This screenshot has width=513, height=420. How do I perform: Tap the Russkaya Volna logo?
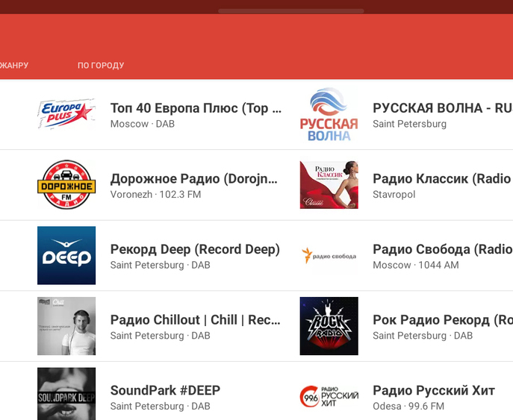329,114
